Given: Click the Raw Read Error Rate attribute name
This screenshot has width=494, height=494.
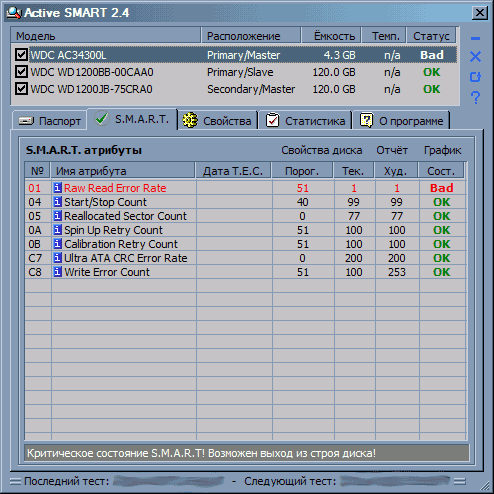Looking at the screenshot, I should coord(115,188).
